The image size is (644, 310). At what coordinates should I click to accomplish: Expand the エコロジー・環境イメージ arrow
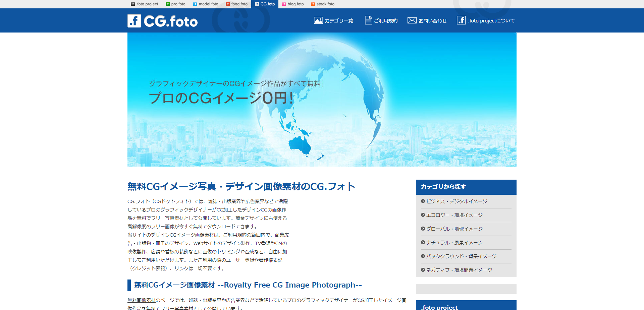click(x=422, y=215)
